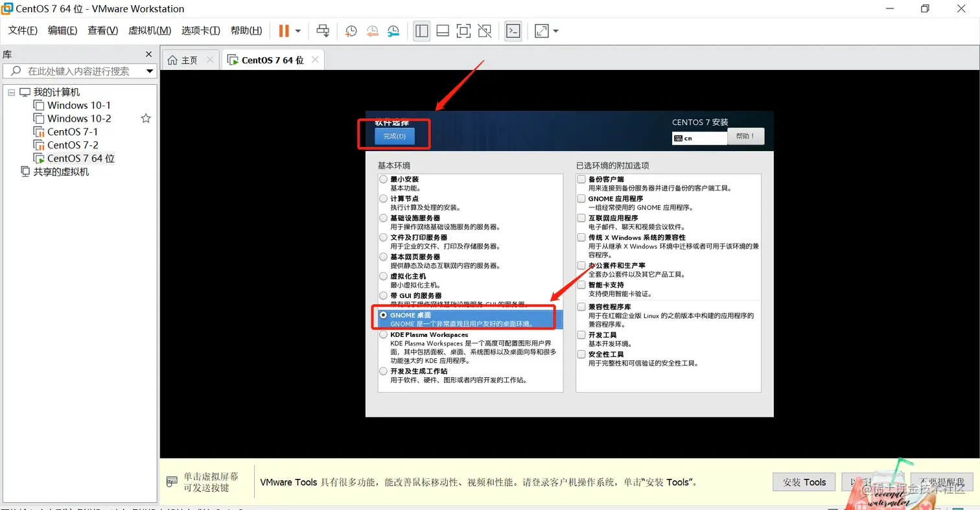Image resolution: width=980 pixels, height=510 pixels.
Task: Open the snapshot manager
Action: (x=393, y=30)
